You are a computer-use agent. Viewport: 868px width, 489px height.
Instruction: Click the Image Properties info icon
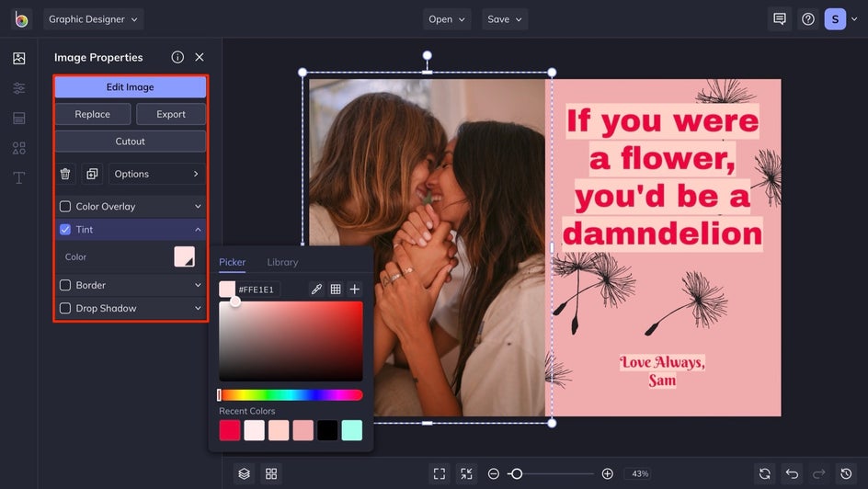point(177,57)
